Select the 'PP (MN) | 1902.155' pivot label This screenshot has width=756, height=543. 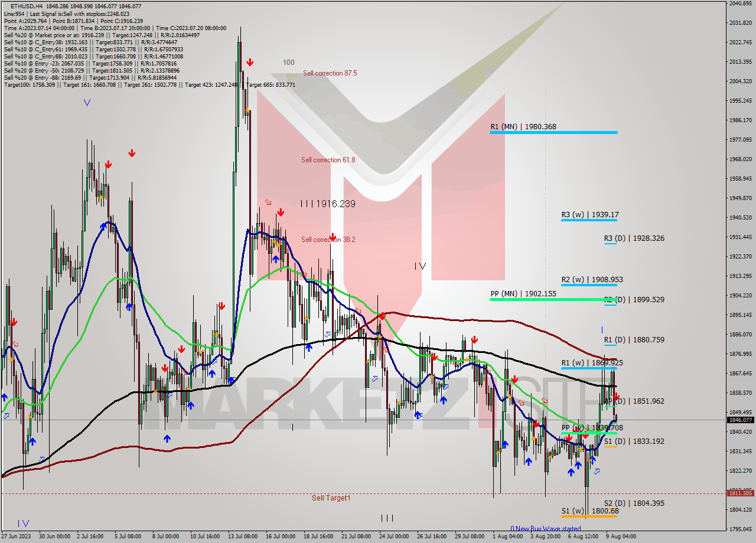click(523, 293)
